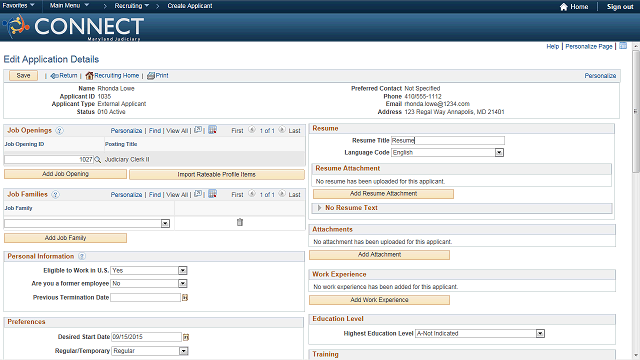Go to previous row in Job Families
This screenshot has height=360, width=640.
[252, 194]
